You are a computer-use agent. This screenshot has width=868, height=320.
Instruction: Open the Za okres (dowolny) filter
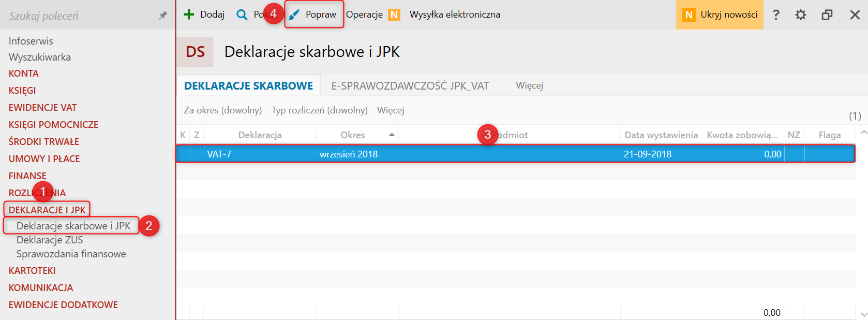click(223, 110)
